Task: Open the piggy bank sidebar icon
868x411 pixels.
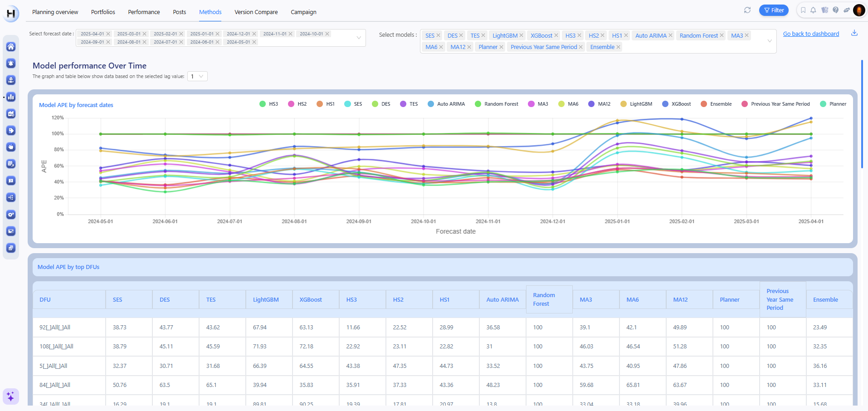Action: pyautogui.click(x=11, y=147)
